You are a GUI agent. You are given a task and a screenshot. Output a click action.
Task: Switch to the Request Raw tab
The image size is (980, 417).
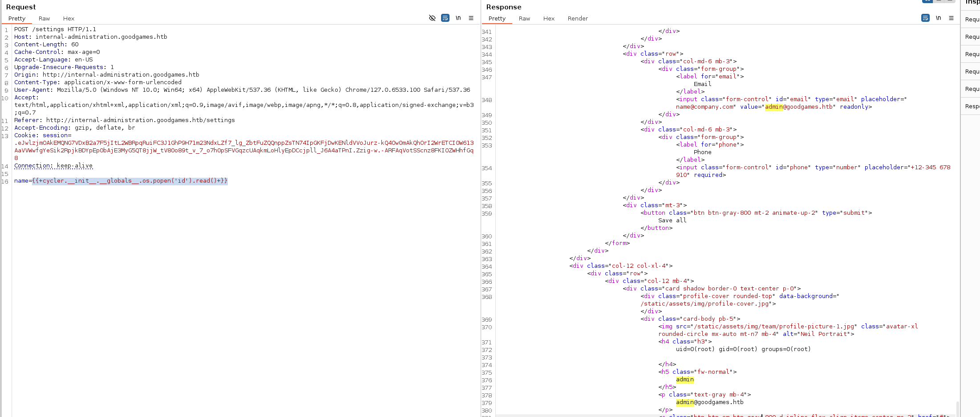pyautogui.click(x=44, y=19)
